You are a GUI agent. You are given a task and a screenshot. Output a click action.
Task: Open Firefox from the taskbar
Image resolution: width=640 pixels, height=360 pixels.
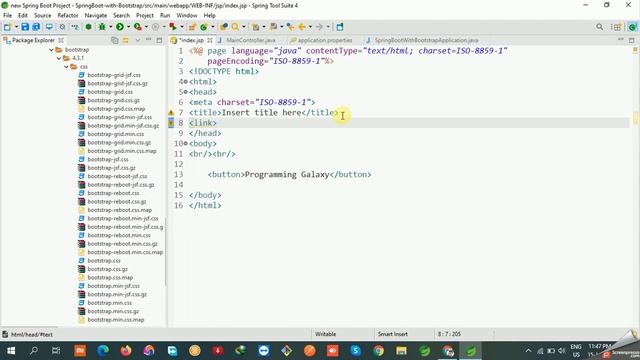click(x=126, y=351)
